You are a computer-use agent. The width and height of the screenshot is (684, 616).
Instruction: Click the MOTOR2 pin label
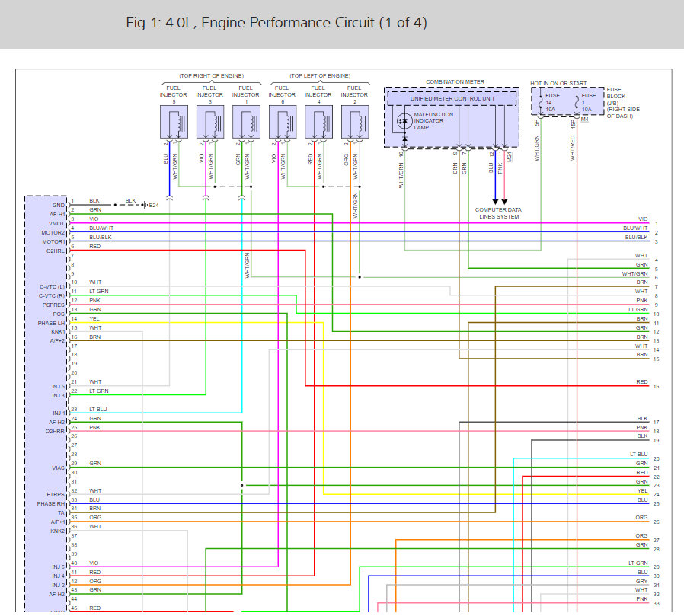tap(53, 233)
